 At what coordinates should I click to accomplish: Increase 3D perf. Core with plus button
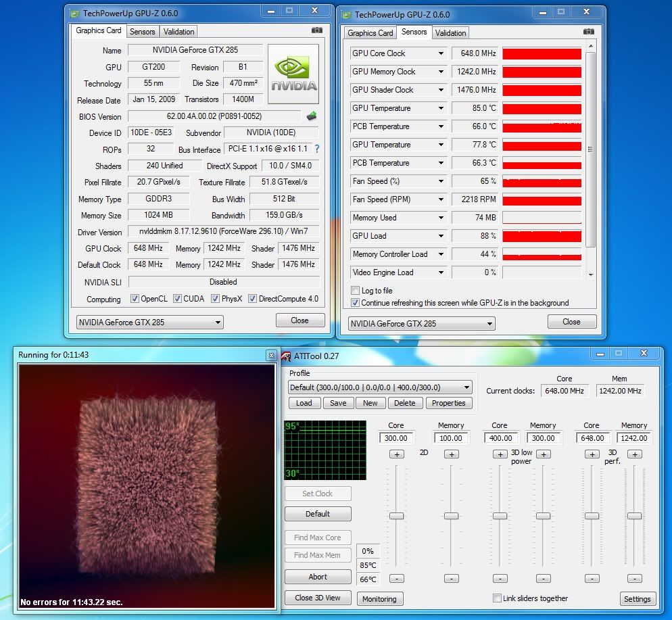coord(592,454)
